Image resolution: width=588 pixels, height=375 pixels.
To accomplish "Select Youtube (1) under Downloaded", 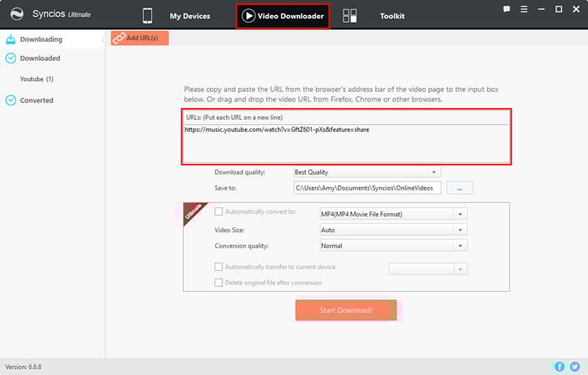I will (x=37, y=79).
